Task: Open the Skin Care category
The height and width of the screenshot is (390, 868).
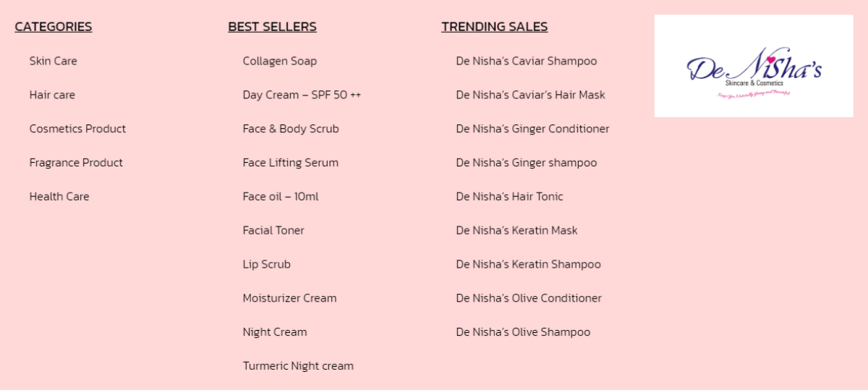Action: click(x=53, y=61)
